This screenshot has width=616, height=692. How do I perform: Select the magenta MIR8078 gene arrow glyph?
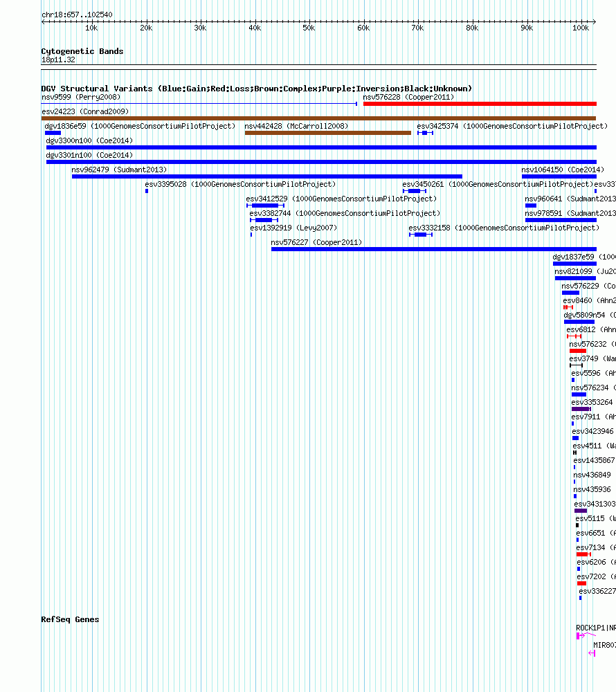pos(592,654)
